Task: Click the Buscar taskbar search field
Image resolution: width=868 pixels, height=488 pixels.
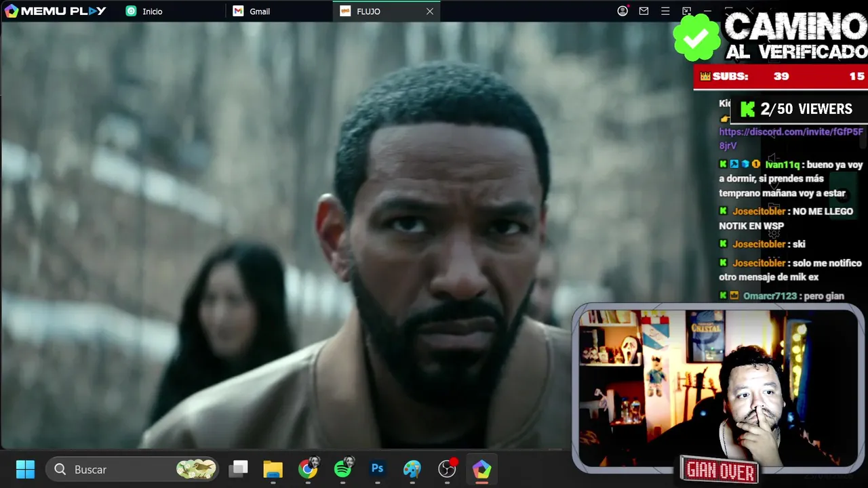Action: tap(132, 469)
